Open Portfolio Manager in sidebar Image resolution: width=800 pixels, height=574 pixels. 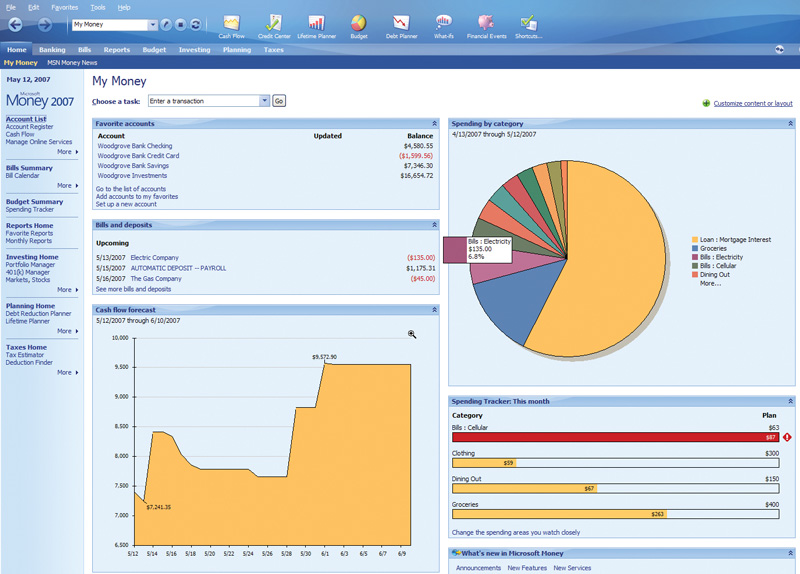pos(30,264)
